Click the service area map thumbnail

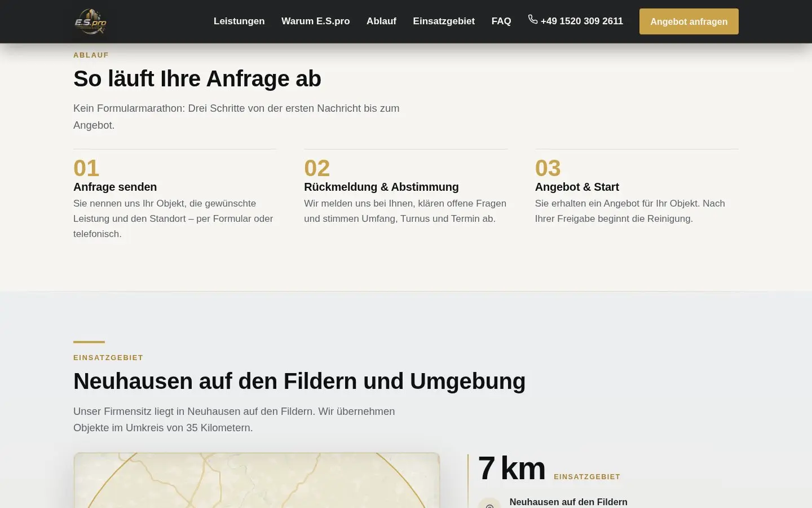[x=257, y=480]
